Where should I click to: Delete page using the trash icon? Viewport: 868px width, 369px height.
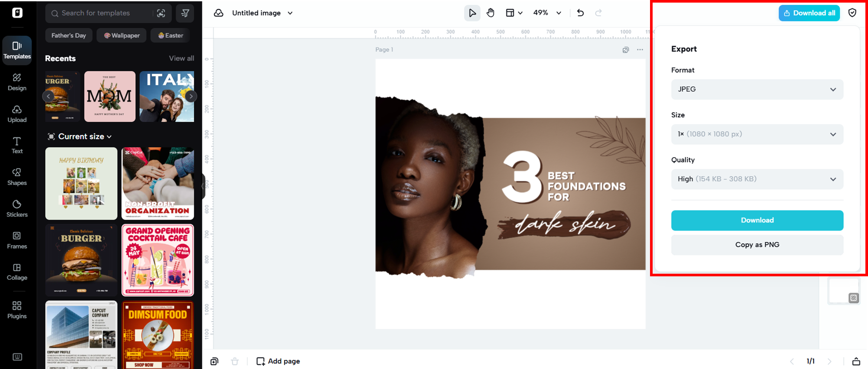(x=235, y=361)
